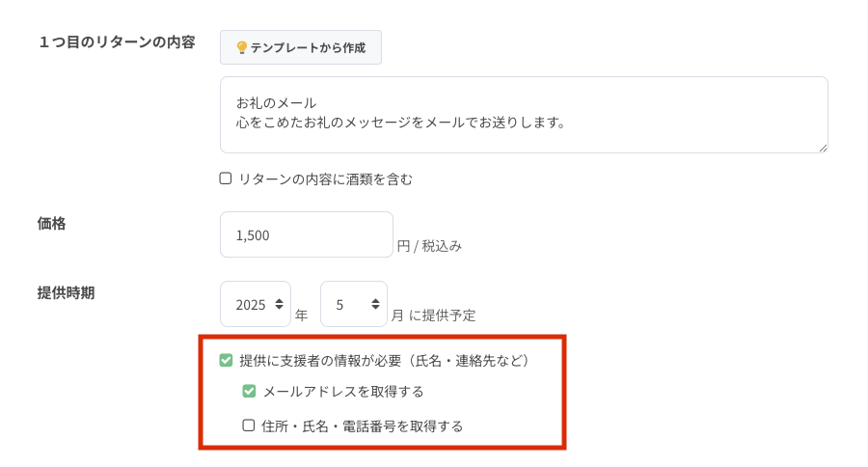Enable リターンの内容に酒類を含む checkbox
Viewport: 868px width, 467px height.
[226, 179]
